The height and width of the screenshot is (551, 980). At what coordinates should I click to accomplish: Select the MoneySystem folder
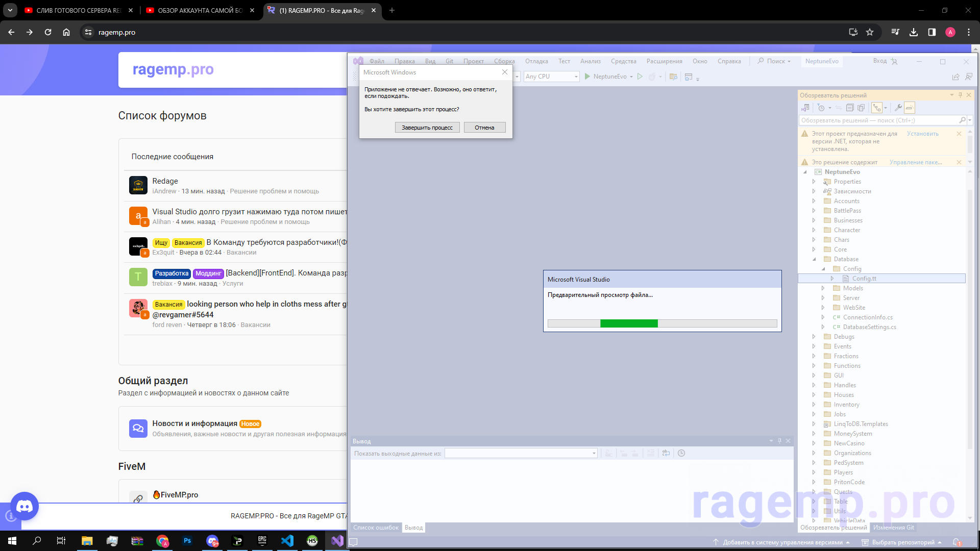click(853, 434)
